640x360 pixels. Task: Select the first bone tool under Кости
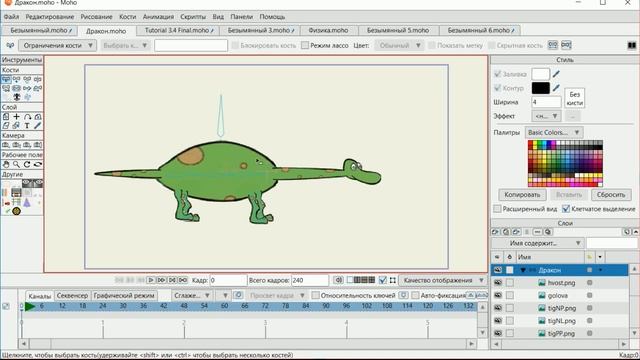[6, 79]
